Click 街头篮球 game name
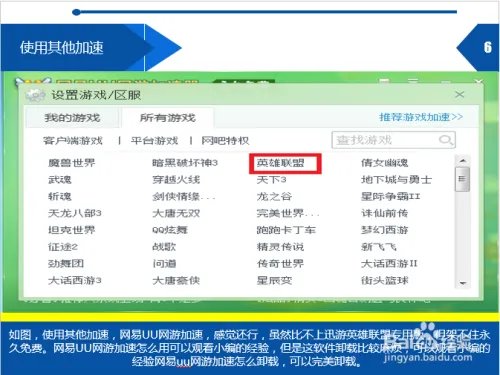The image size is (500, 375). click(x=385, y=281)
